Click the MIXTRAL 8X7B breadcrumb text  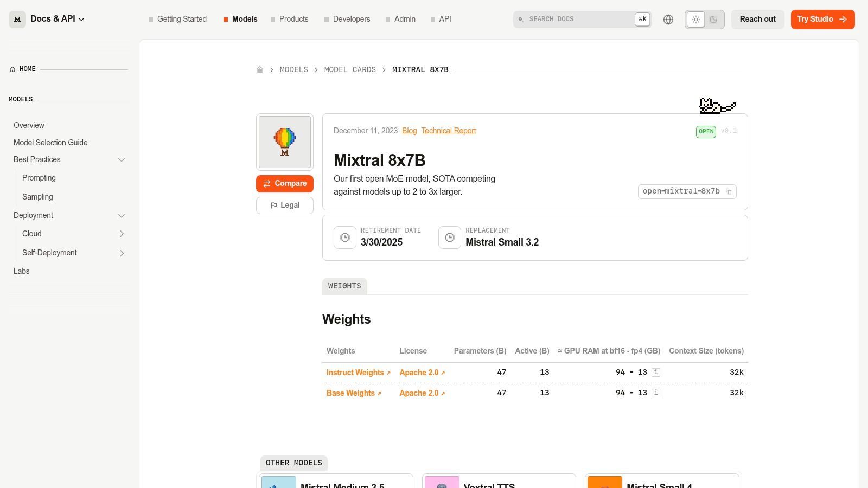(420, 70)
